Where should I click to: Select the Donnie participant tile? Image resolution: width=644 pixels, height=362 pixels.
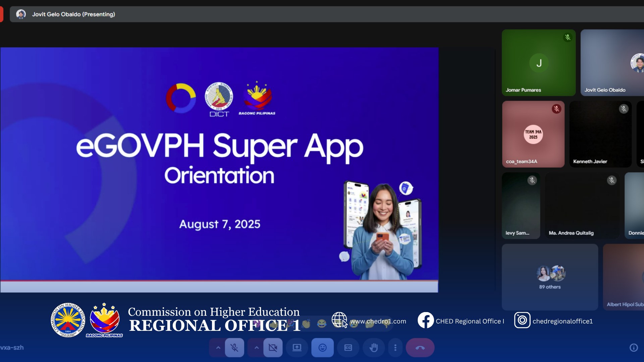(x=634, y=205)
